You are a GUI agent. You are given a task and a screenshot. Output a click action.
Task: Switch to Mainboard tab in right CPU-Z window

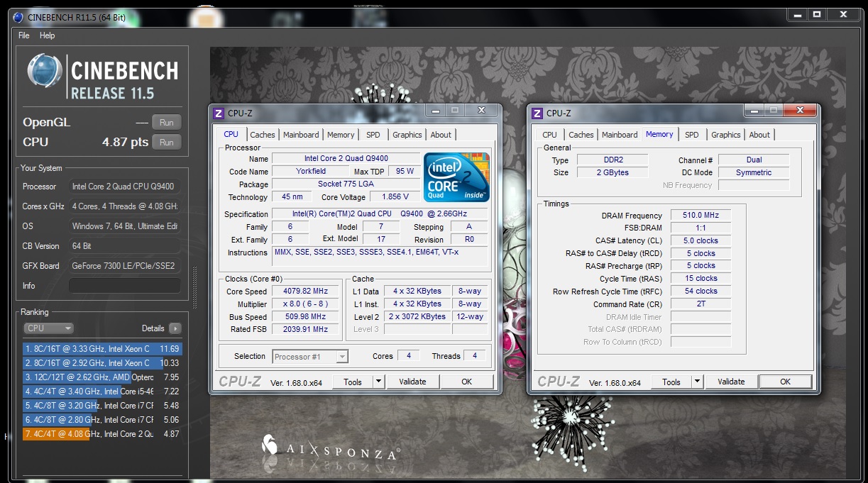click(620, 135)
